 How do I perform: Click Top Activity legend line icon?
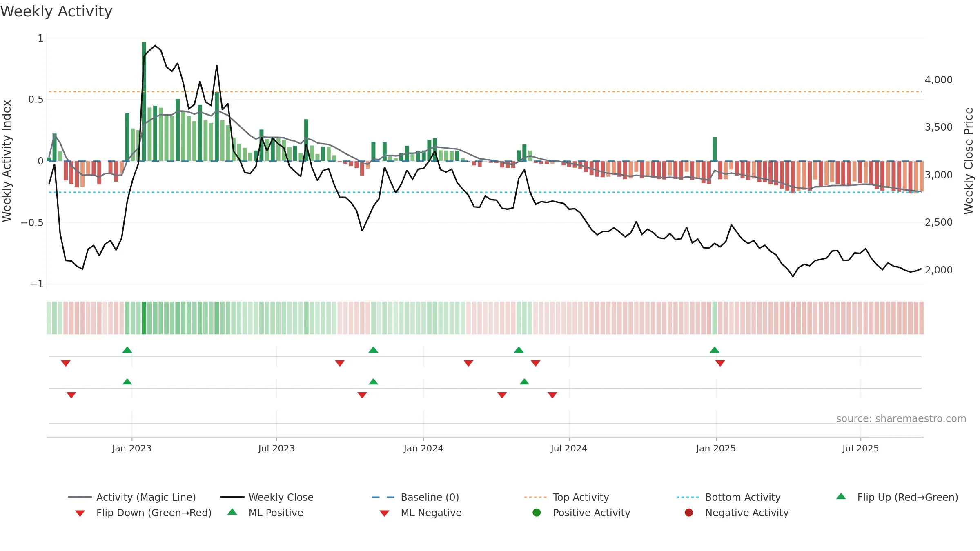(x=535, y=497)
